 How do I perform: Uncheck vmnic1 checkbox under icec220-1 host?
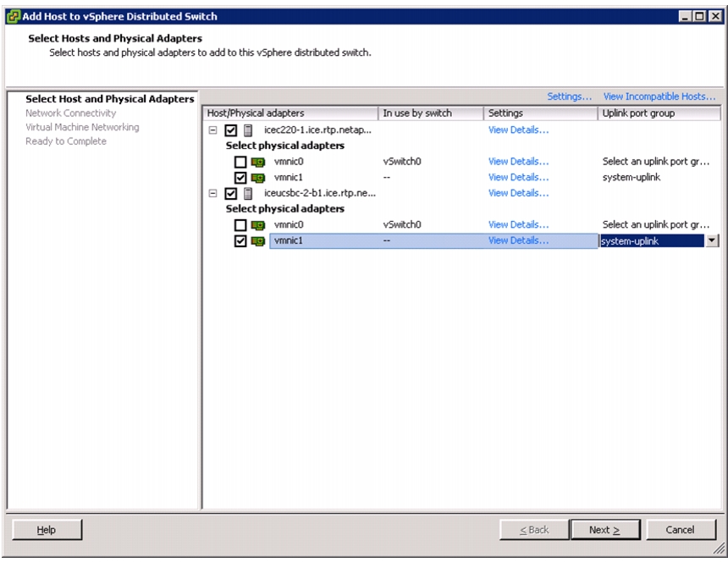coord(240,178)
